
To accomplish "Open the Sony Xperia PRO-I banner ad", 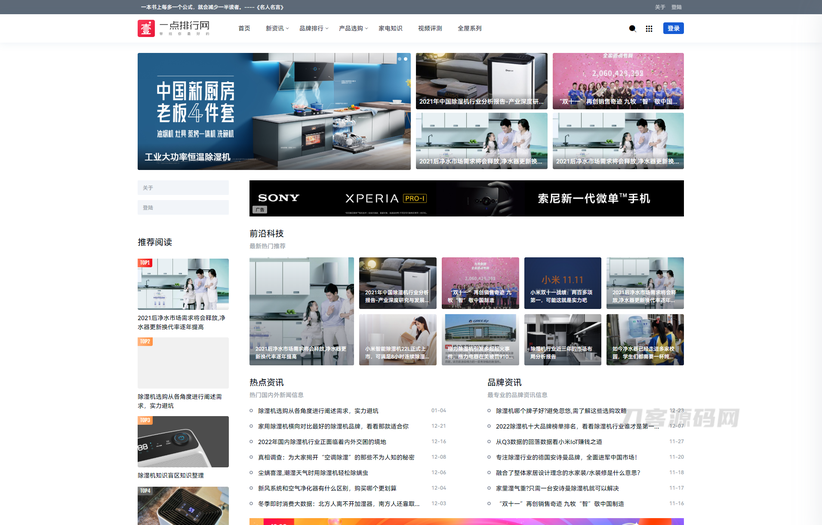I will [x=466, y=198].
